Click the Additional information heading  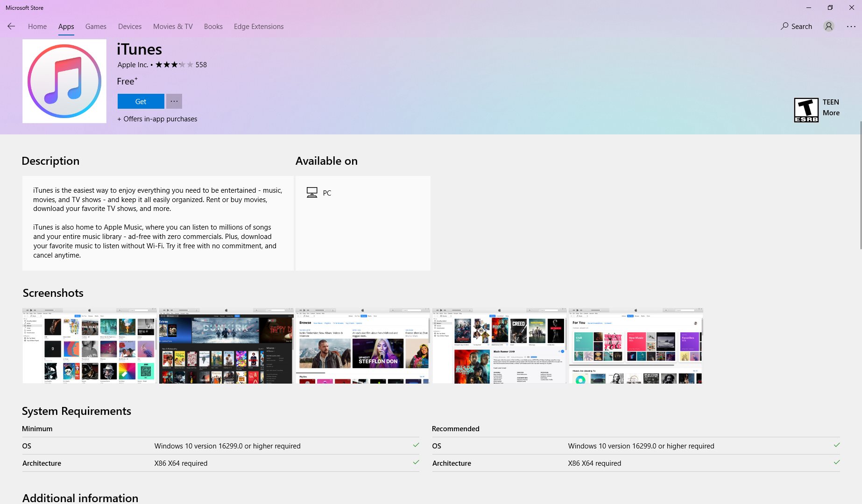tap(80, 498)
